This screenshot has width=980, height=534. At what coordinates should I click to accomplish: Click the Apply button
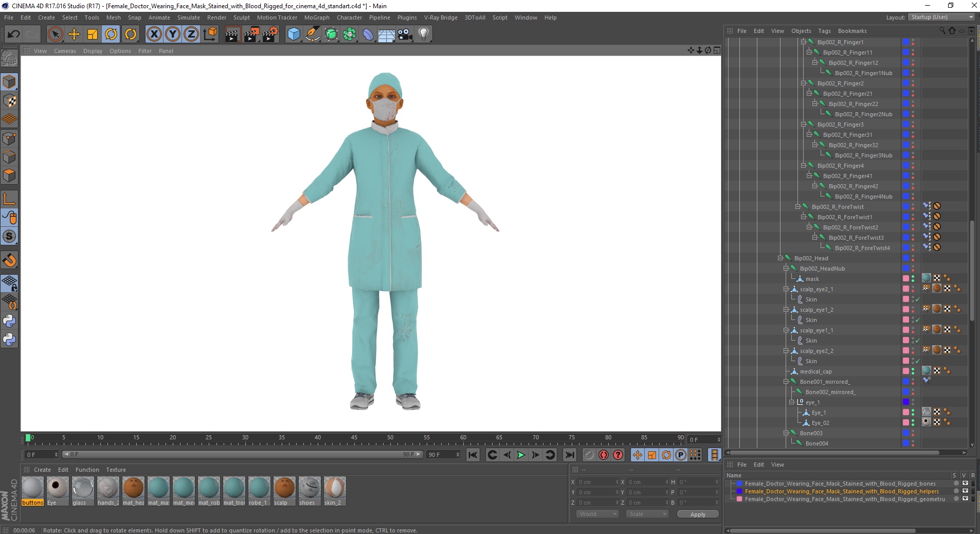pyautogui.click(x=698, y=514)
